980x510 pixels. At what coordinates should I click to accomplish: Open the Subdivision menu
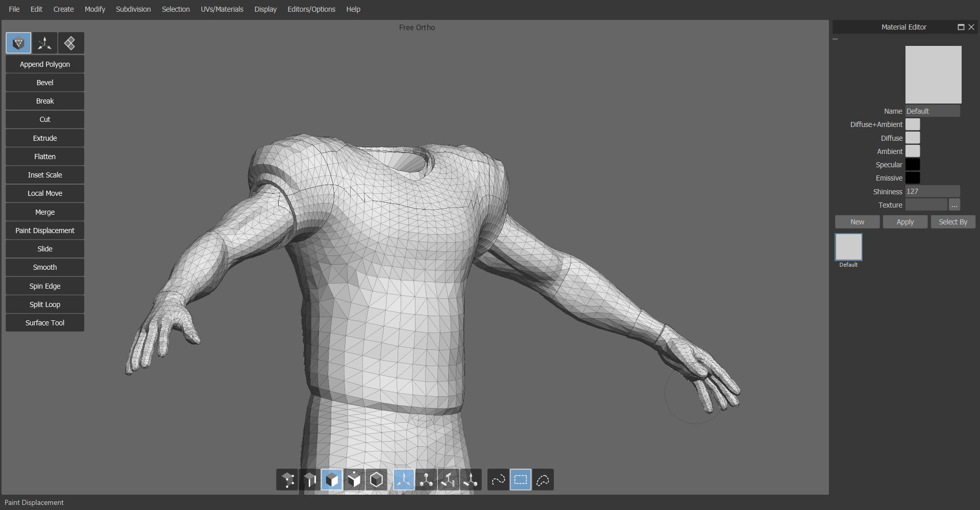click(x=133, y=9)
